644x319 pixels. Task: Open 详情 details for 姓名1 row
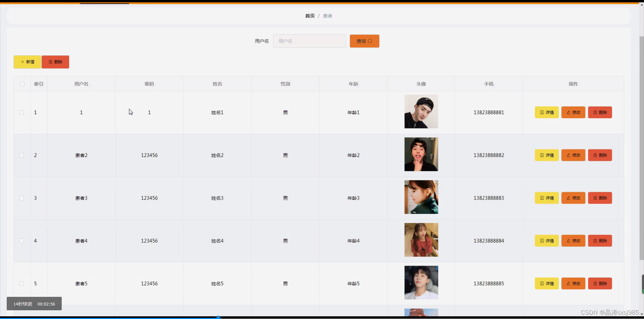tap(547, 112)
